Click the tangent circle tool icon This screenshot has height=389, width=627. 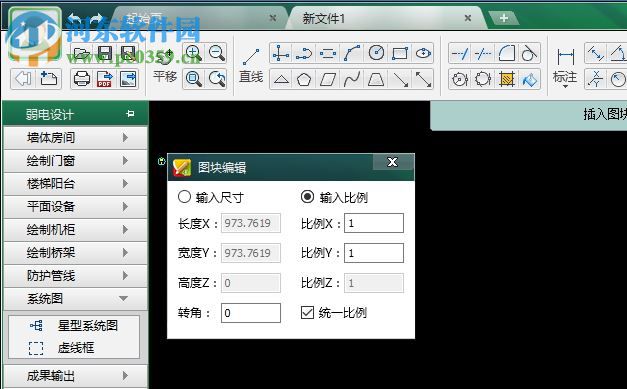[x=529, y=53]
